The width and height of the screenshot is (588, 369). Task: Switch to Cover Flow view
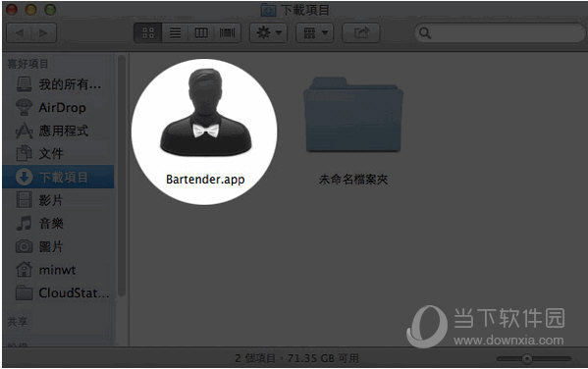(x=228, y=33)
